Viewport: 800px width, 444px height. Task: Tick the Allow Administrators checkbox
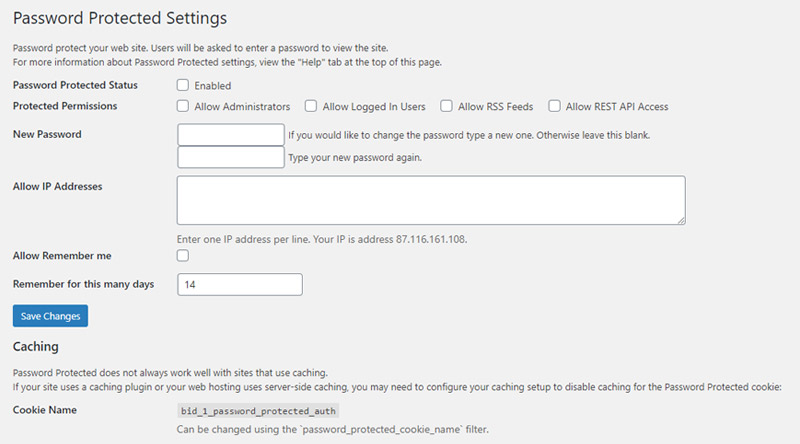pyautogui.click(x=183, y=106)
